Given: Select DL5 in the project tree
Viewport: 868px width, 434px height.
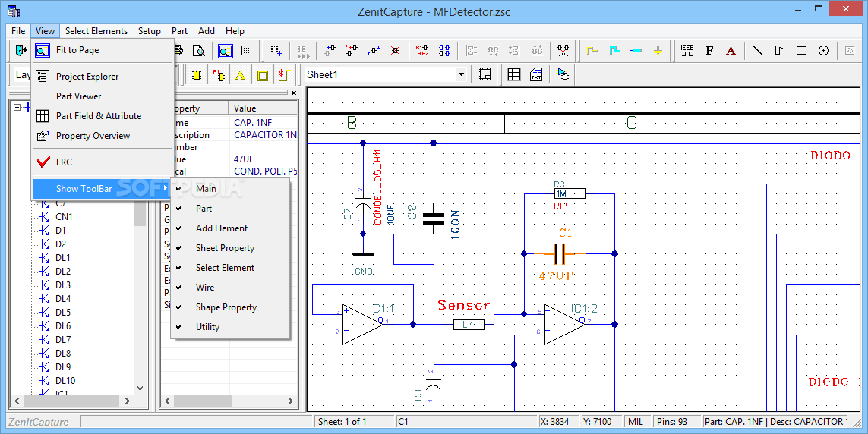Looking at the screenshot, I should pyautogui.click(x=63, y=313).
